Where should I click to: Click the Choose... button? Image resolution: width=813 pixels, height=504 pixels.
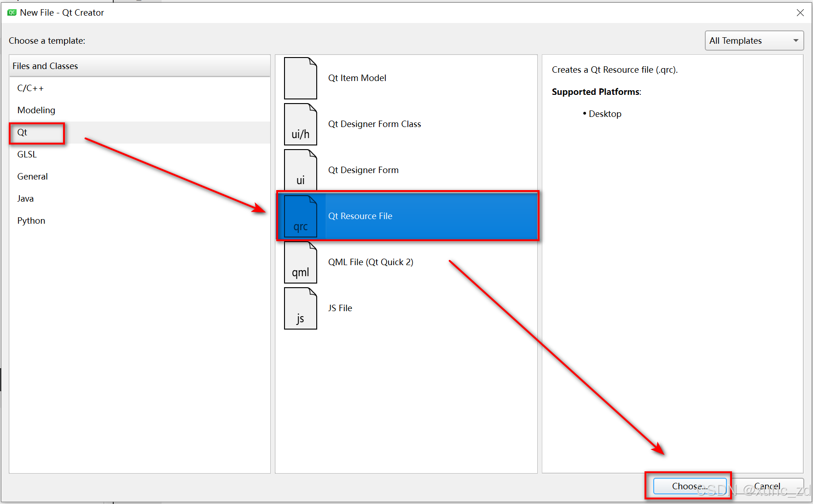pyautogui.click(x=690, y=486)
